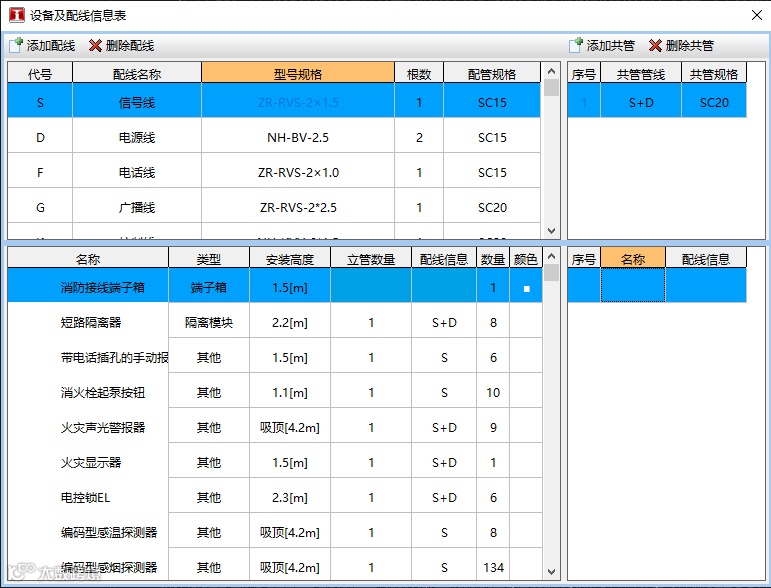Select the 电话线 row
Viewport: 771px width, 588px height.
click(x=274, y=171)
